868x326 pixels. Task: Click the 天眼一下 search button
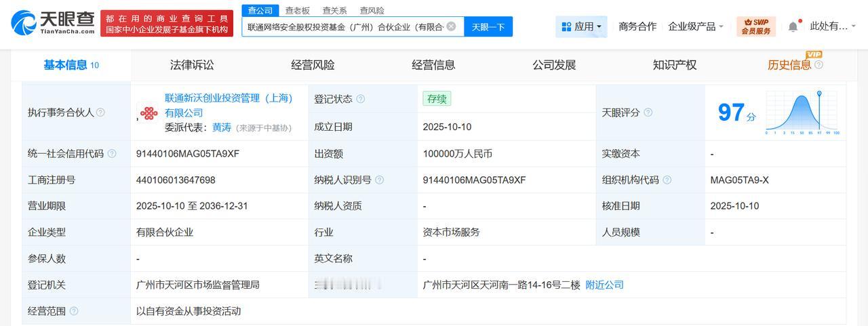[x=488, y=26]
